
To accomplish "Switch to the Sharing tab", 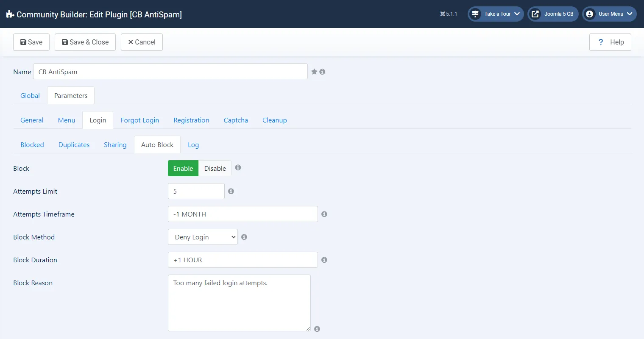I will click(x=115, y=144).
